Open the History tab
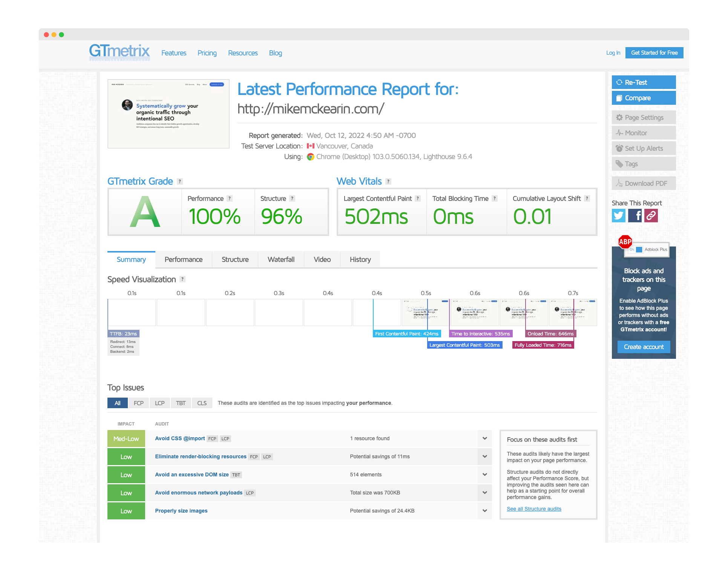The image size is (728, 571). pyautogui.click(x=360, y=260)
